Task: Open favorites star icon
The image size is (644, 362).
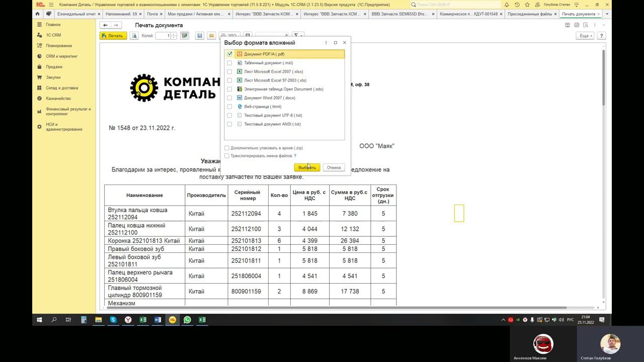Action: click(x=527, y=5)
